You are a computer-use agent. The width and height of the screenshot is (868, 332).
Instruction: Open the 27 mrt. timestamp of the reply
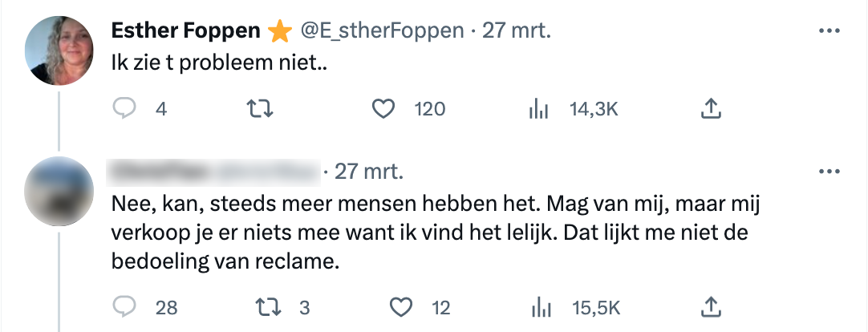(x=369, y=172)
